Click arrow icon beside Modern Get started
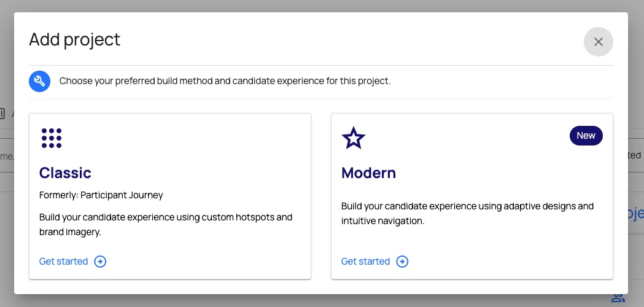The height and width of the screenshot is (307, 644). pos(402,262)
